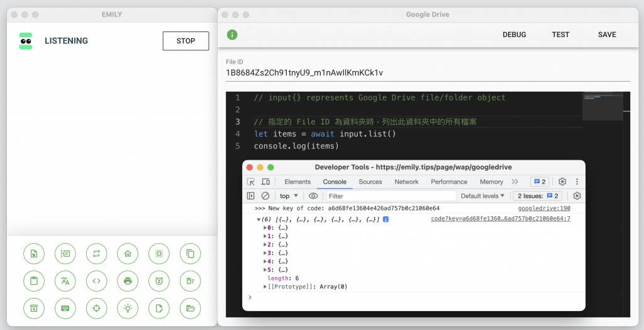Viewport: 644px width, 330px height.
Task: Click the green info icon in Google Drive window
Action: [232, 35]
